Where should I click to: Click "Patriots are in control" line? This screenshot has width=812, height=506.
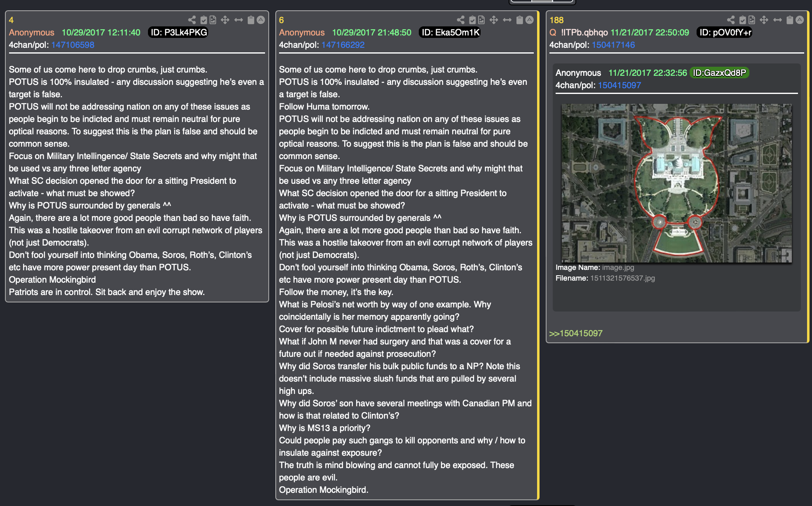pyautogui.click(x=107, y=292)
